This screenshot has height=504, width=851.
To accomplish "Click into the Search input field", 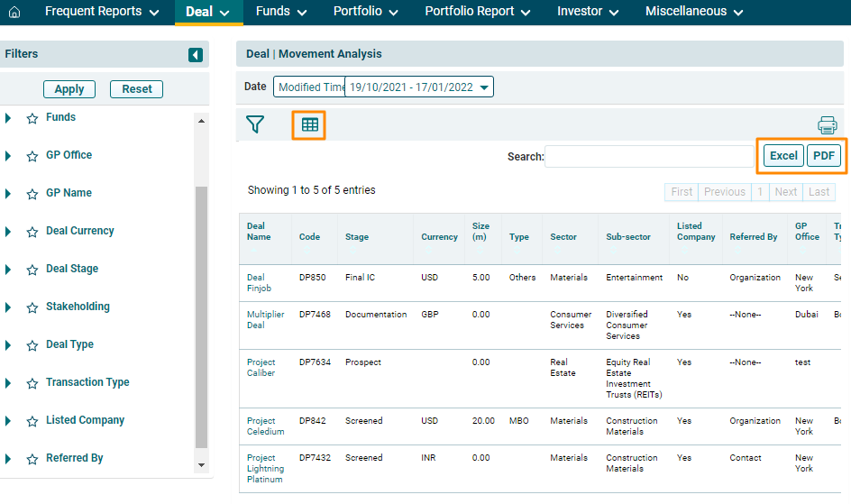I will (x=649, y=157).
